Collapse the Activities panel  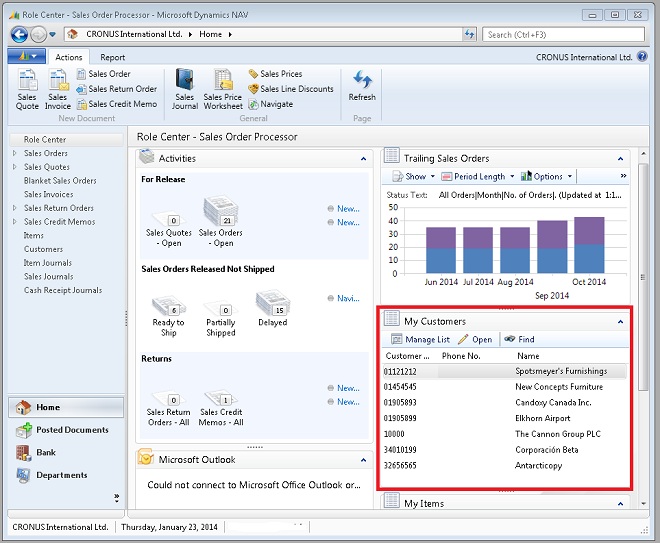pyautogui.click(x=362, y=159)
